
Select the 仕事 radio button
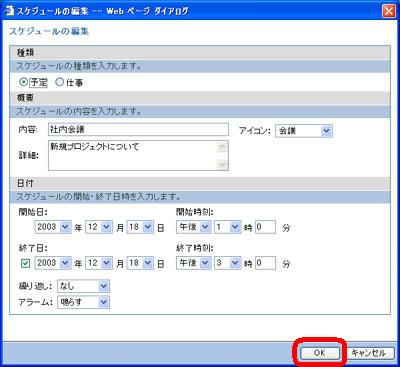point(59,82)
